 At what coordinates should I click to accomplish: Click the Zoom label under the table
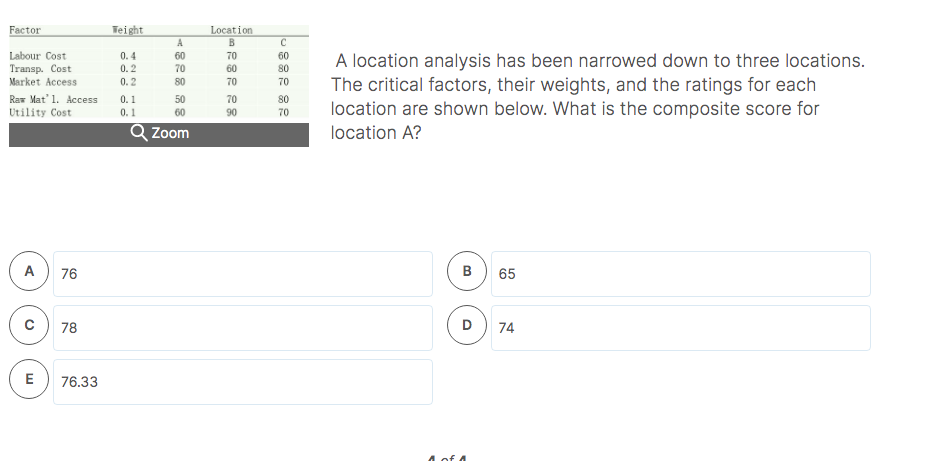[170, 133]
